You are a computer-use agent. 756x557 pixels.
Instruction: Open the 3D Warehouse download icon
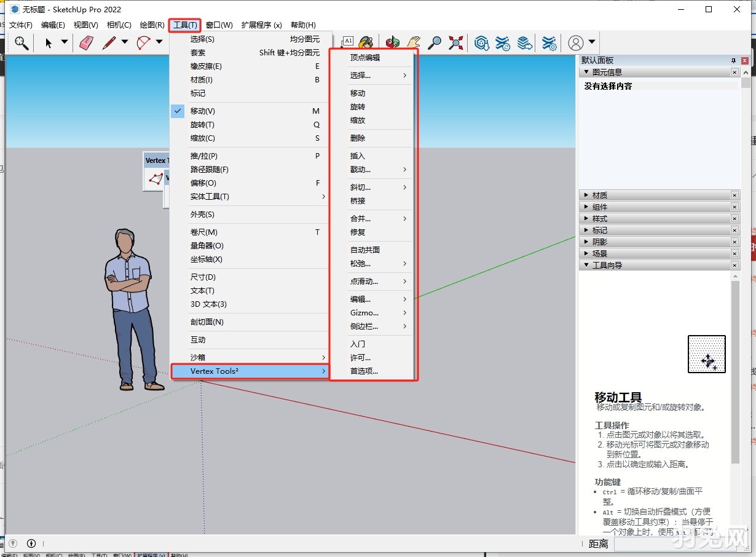[482, 42]
